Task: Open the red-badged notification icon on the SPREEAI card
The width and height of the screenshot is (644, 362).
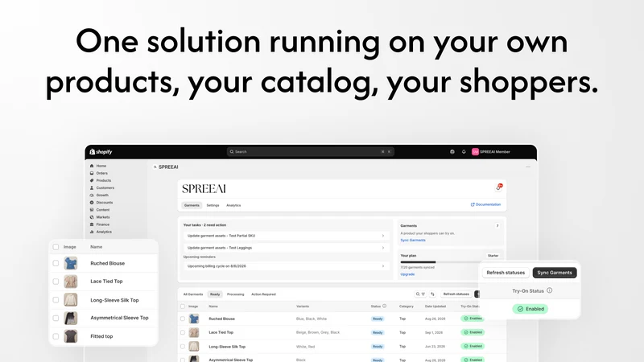Action: (x=498, y=187)
